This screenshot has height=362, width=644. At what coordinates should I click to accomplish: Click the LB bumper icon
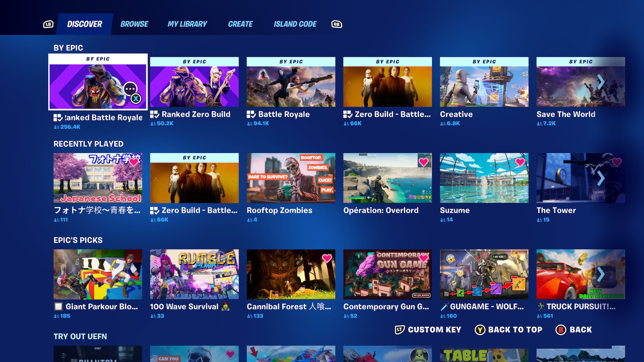pos(48,24)
